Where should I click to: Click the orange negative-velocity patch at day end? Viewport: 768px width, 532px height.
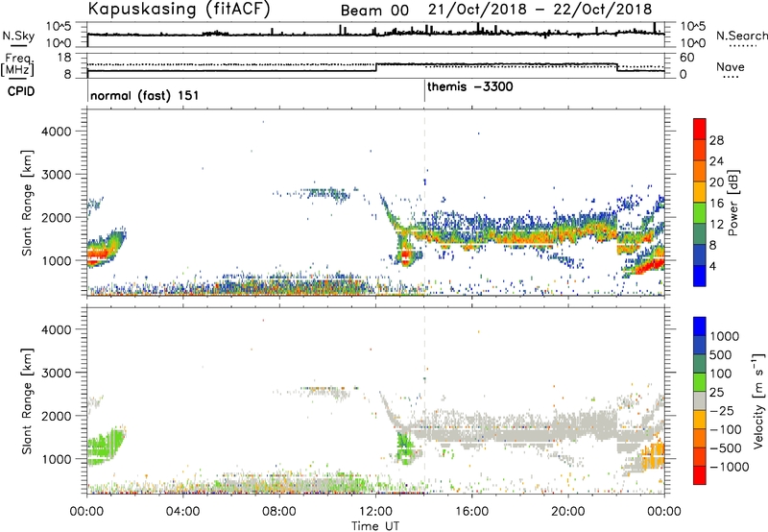click(x=654, y=456)
